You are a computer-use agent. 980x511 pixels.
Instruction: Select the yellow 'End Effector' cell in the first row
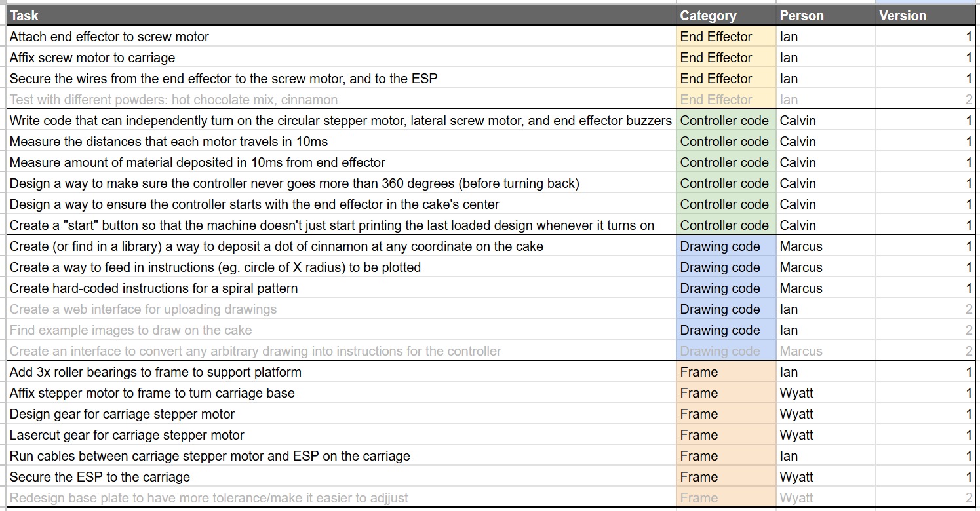[x=726, y=37]
